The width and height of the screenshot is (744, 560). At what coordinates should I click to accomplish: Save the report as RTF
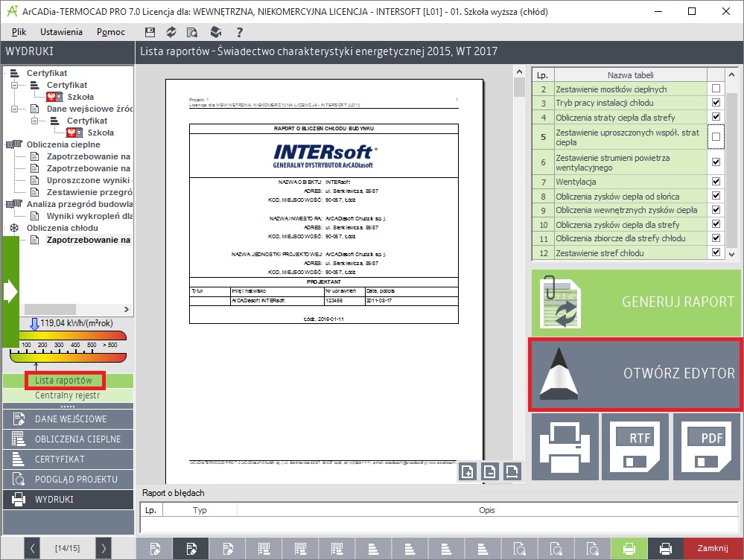[635, 447]
